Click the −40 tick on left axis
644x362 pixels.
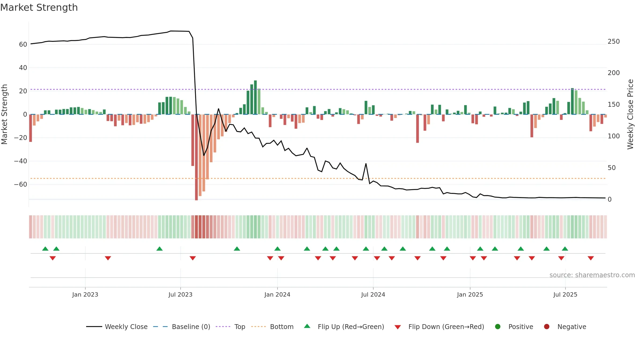21,161
